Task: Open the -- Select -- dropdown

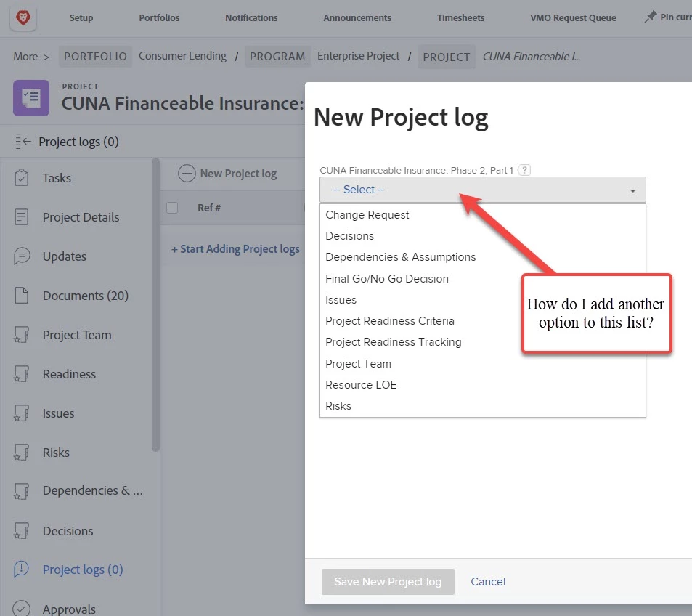Action: tap(482, 190)
